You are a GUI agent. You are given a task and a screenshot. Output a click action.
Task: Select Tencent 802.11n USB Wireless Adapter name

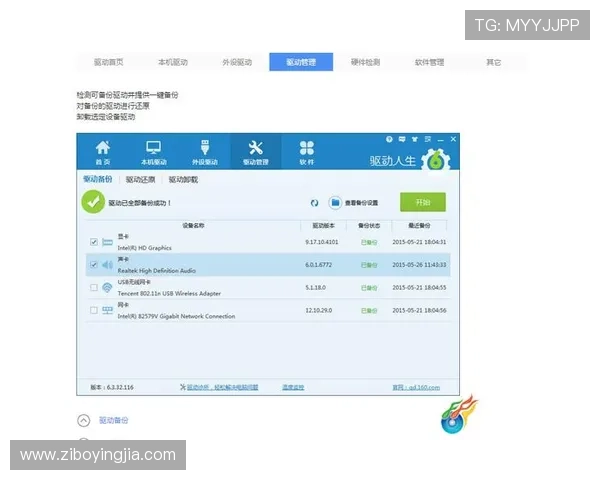click(169, 294)
